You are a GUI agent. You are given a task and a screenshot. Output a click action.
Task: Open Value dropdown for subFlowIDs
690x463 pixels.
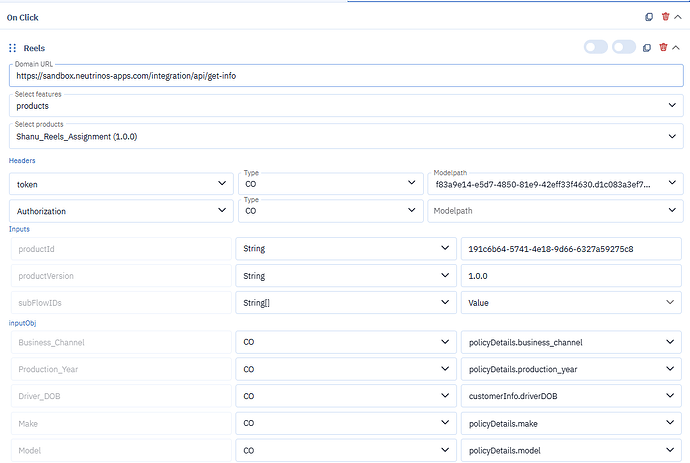pyautogui.click(x=571, y=303)
